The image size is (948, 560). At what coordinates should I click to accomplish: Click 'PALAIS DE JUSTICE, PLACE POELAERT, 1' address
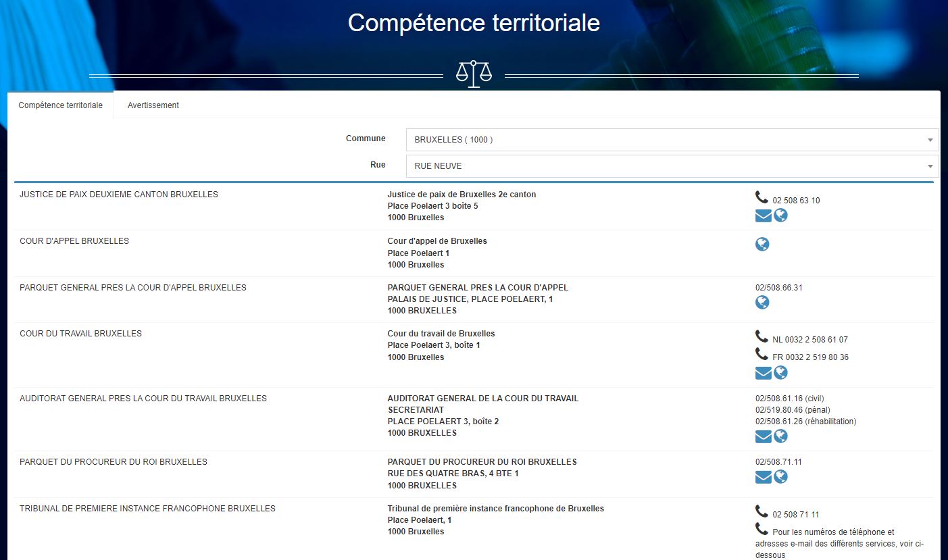tap(470, 299)
